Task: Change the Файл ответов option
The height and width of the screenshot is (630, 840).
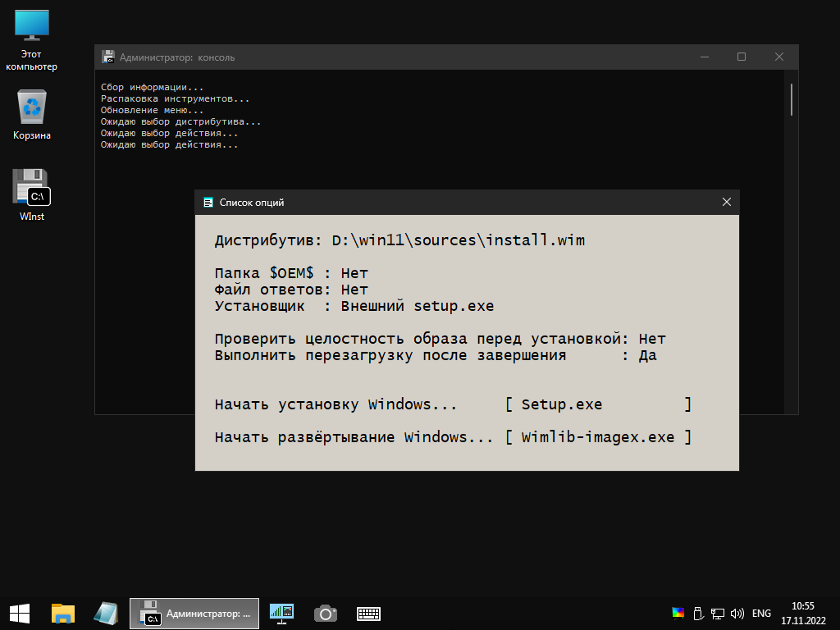Action: (x=354, y=290)
